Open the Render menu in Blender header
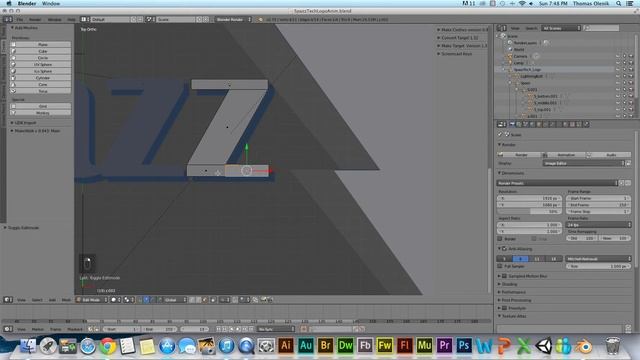The height and width of the screenshot is (360, 640). click(x=35, y=19)
